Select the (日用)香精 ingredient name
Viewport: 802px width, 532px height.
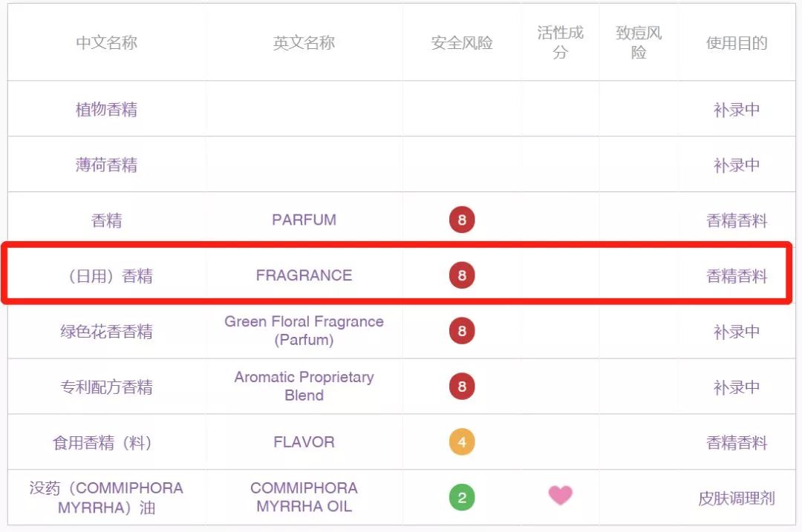click(x=106, y=276)
